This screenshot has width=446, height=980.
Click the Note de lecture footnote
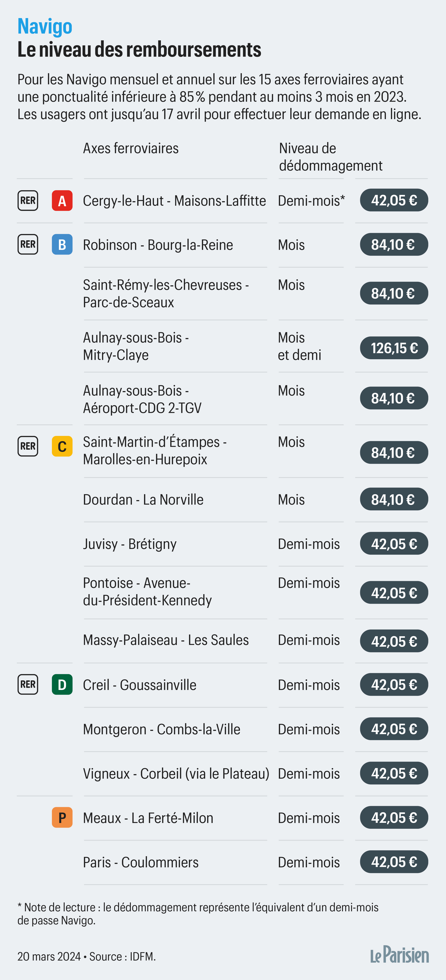pyautogui.click(x=198, y=914)
